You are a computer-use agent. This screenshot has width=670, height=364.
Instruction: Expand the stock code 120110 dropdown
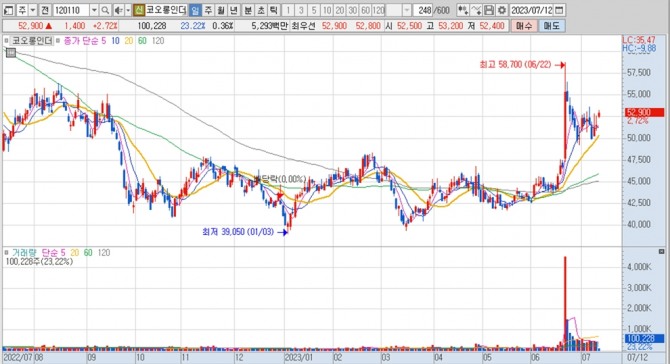coord(94,10)
